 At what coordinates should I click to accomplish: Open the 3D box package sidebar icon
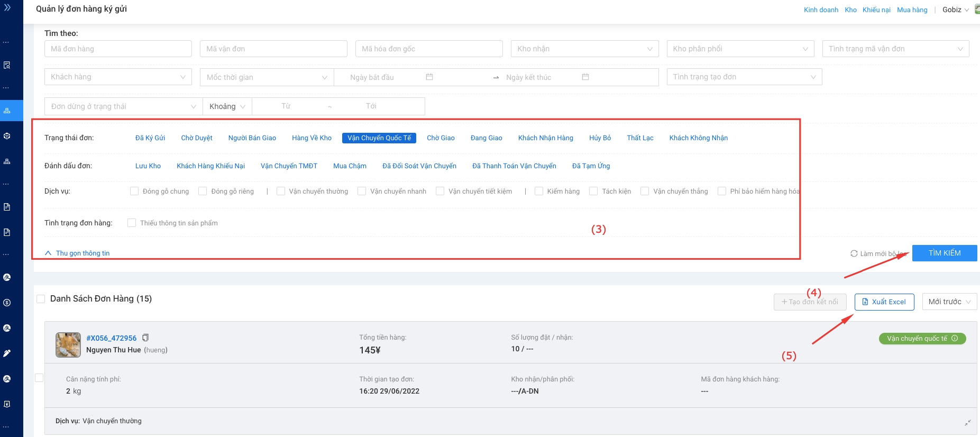7,136
